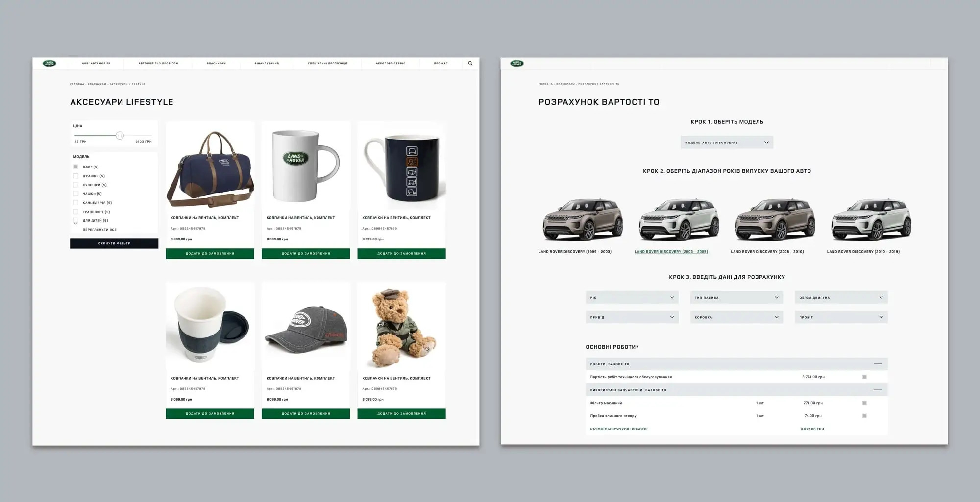
Task: Select the Land Rover Discovery (1999 – 2003) car image
Action: tap(582, 219)
